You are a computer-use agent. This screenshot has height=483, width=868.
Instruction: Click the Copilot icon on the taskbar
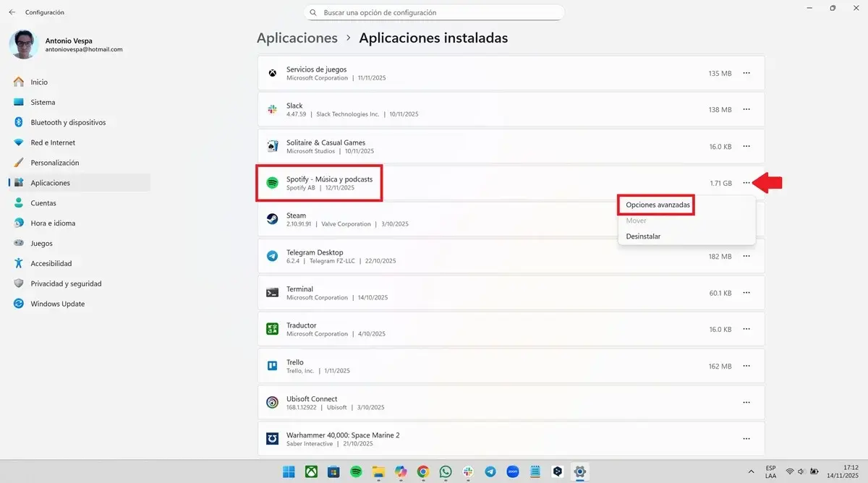[x=400, y=471]
